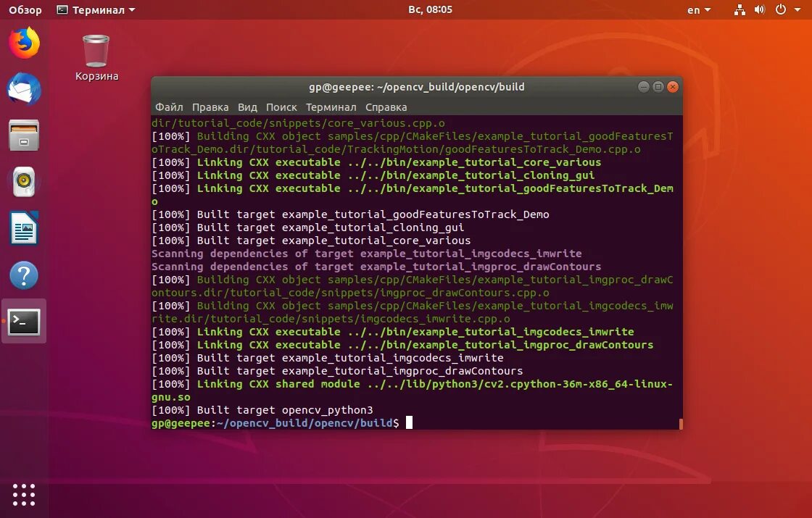
Task: Click top line 'dir/tutorial_code/snippets/core_various.cpp.o'
Action: click(x=298, y=123)
